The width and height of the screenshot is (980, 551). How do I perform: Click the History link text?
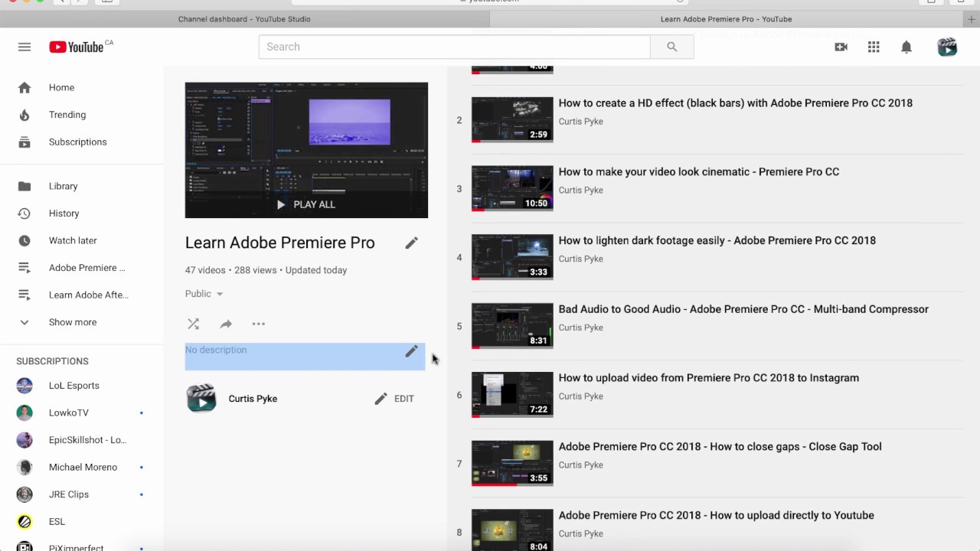(x=64, y=214)
